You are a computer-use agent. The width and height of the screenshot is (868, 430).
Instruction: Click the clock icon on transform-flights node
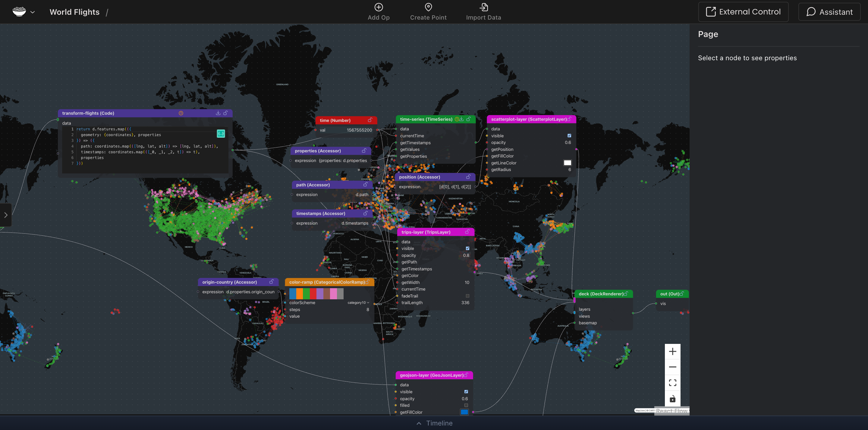(x=181, y=113)
